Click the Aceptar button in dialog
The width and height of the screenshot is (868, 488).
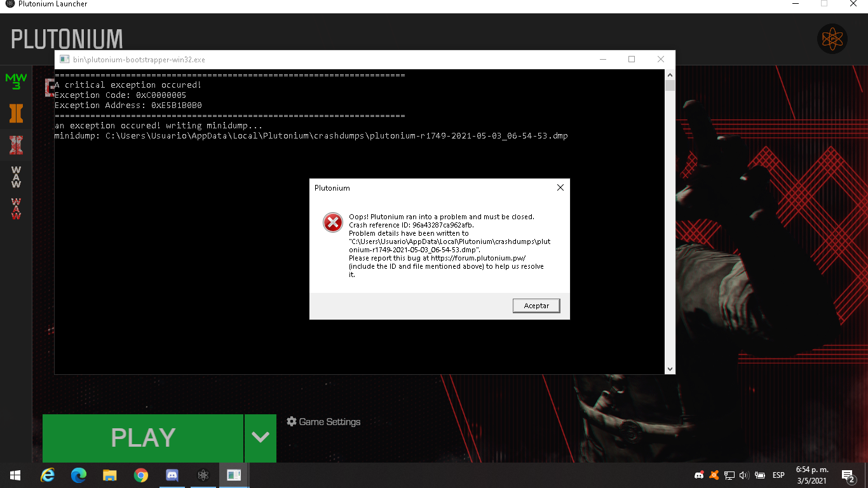536,306
